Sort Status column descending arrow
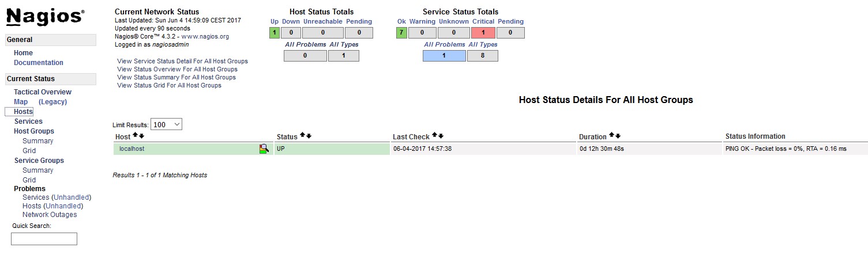The height and width of the screenshot is (255, 868). [x=309, y=136]
